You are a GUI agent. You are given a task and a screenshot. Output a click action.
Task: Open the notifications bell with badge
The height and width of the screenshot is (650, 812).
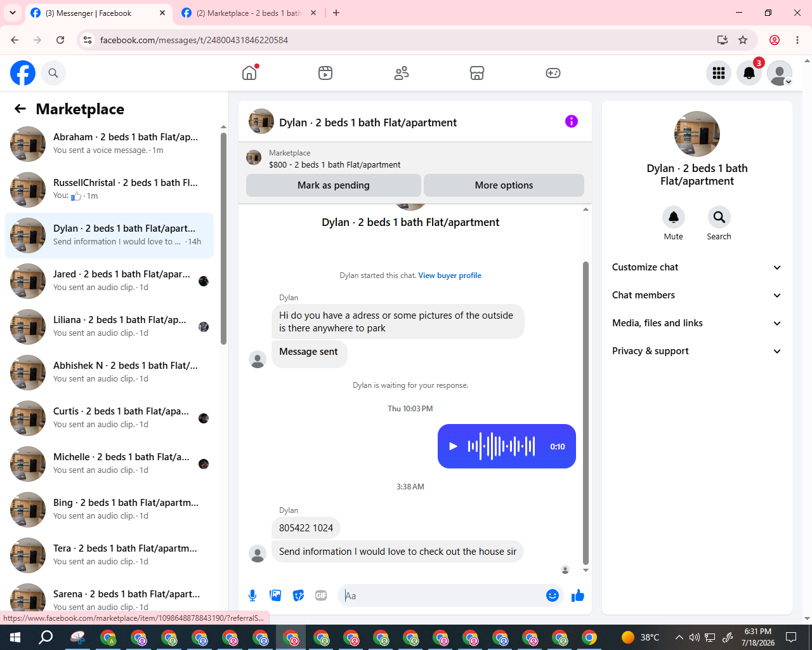coord(749,73)
